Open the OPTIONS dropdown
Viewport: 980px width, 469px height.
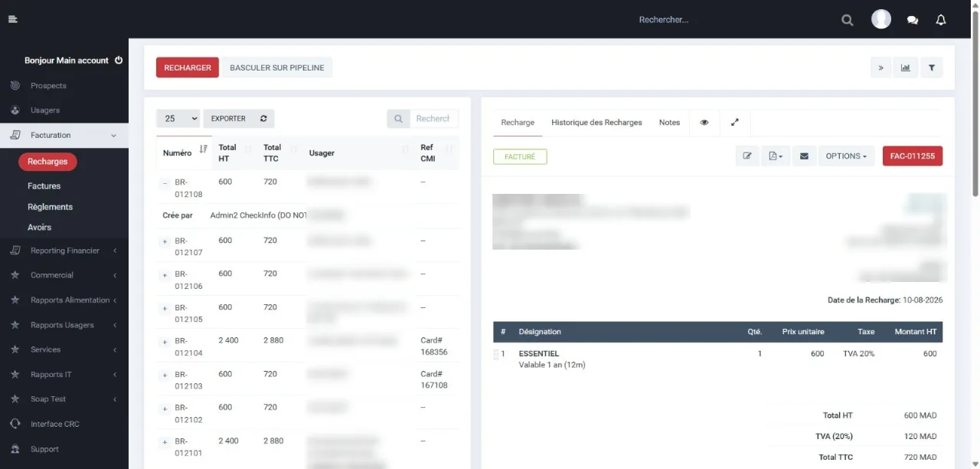click(846, 156)
